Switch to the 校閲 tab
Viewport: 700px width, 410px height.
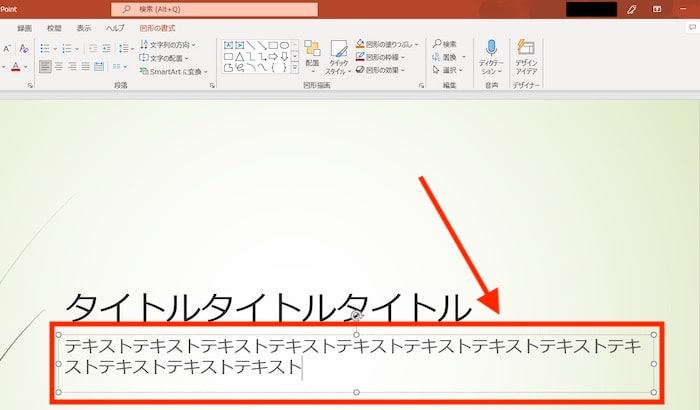54,28
